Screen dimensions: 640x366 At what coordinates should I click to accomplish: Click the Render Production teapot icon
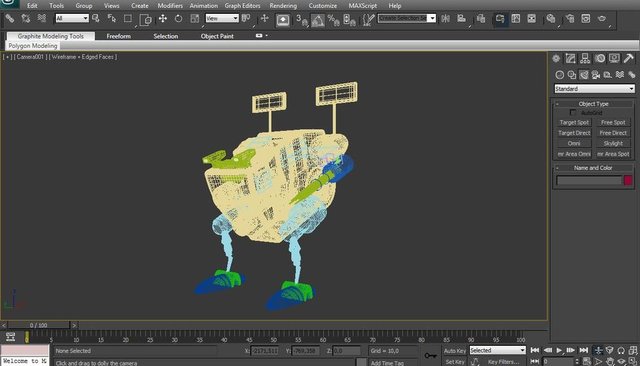tap(602, 18)
